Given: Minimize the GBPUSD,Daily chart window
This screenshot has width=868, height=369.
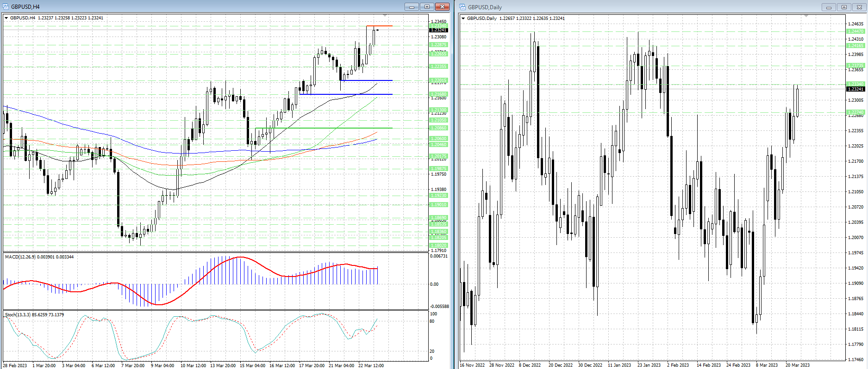Looking at the screenshot, I should tap(829, 7).
